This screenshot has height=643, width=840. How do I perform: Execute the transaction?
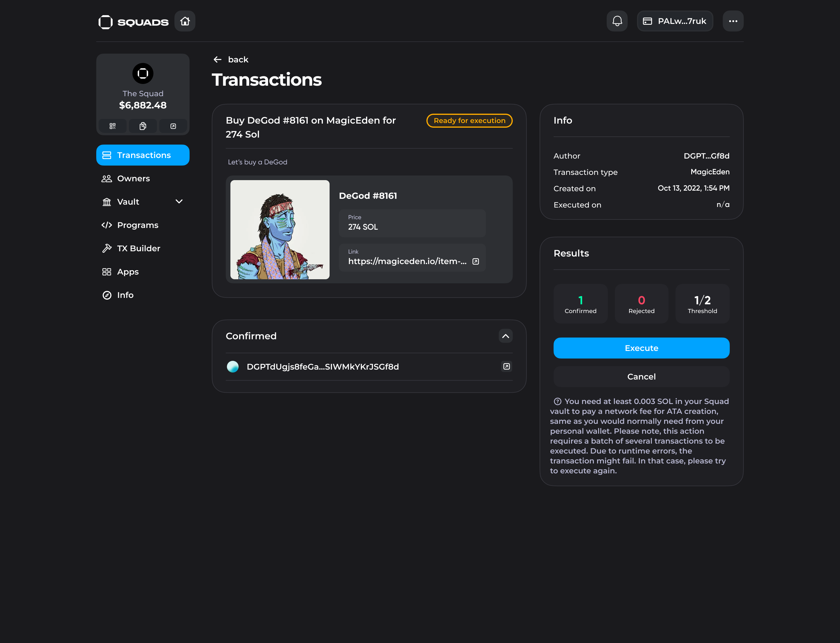pos(641,348)
